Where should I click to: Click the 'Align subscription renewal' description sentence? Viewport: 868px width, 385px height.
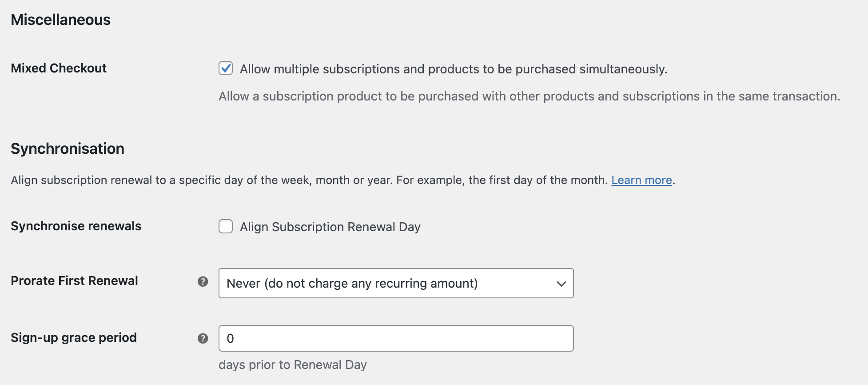pyautogui.click(x=309, y=180)
